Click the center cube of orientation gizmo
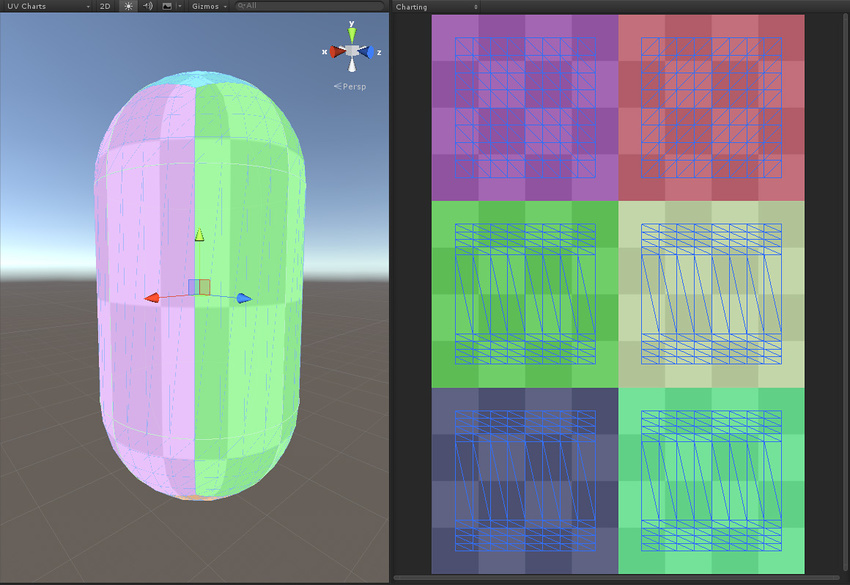Viewport: 850px width, 585px height. click(x=352, y=51)
